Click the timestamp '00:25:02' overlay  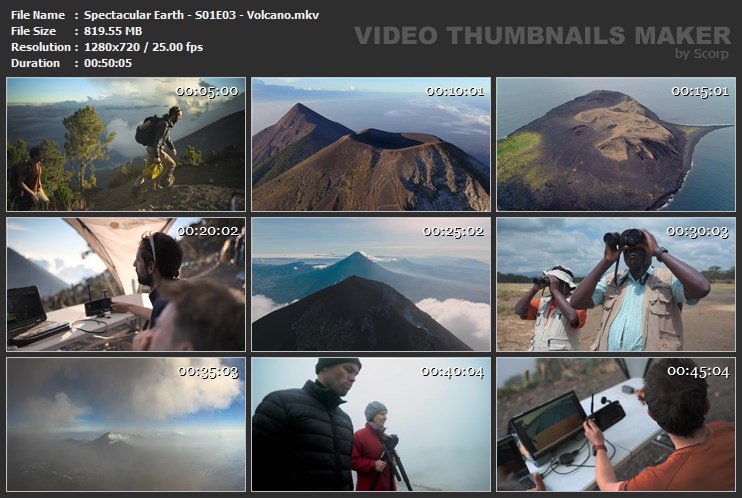[453, 231]
